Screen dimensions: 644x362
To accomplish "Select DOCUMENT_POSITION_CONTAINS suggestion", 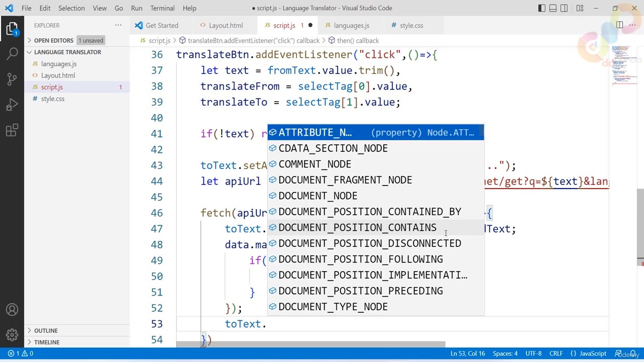I will (375, 227).
